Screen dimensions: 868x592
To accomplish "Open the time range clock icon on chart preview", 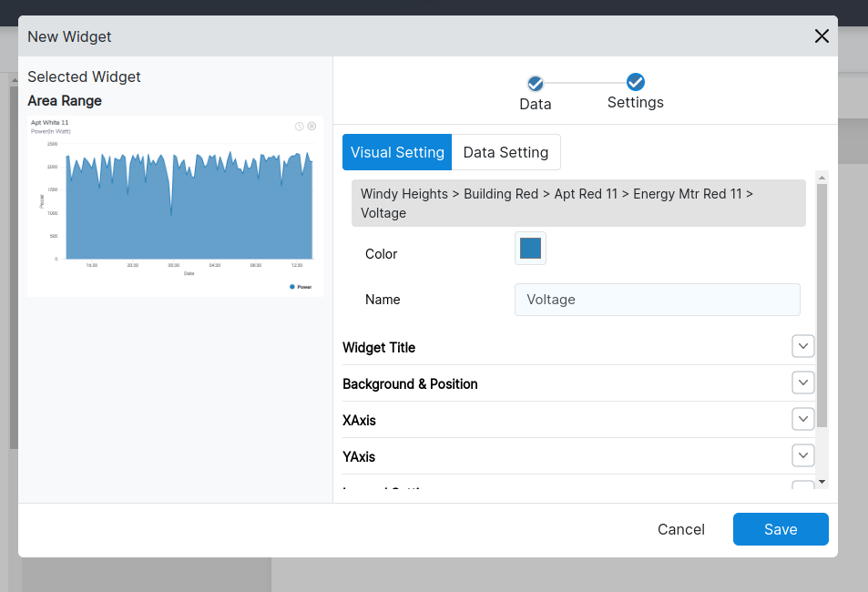I will tap(298, 127).
